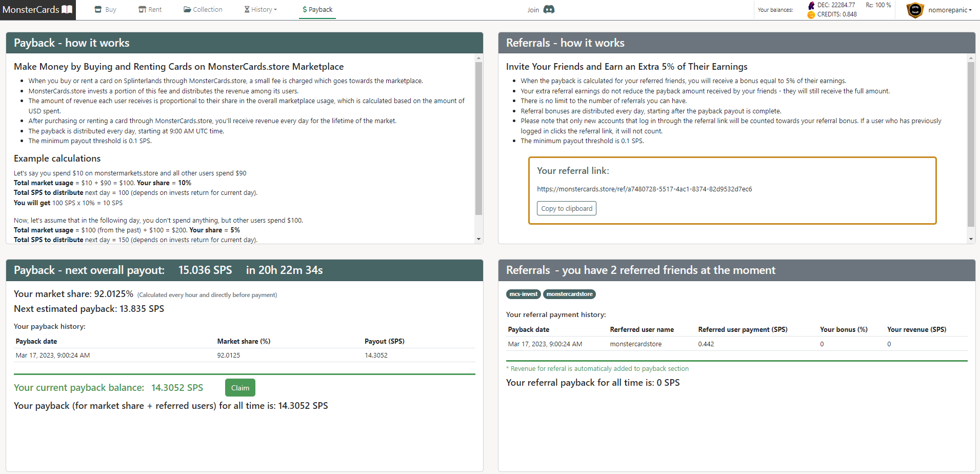Click the 'Next estimated payback: 13.835 SPS' text
980x474 pixels.
click(89, 309)
